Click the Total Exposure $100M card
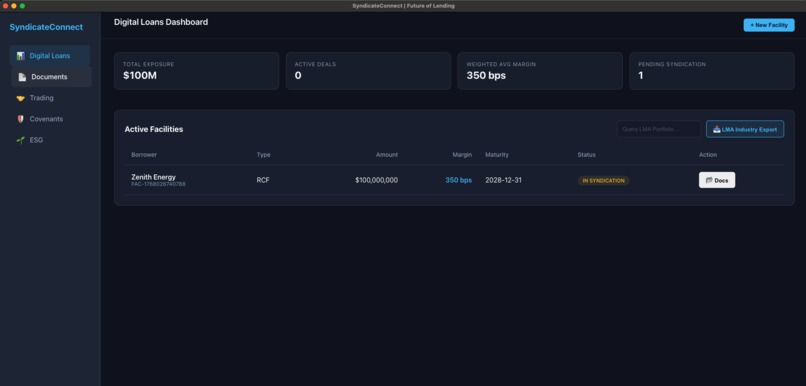806x386 pixels. tap(196, 71)
